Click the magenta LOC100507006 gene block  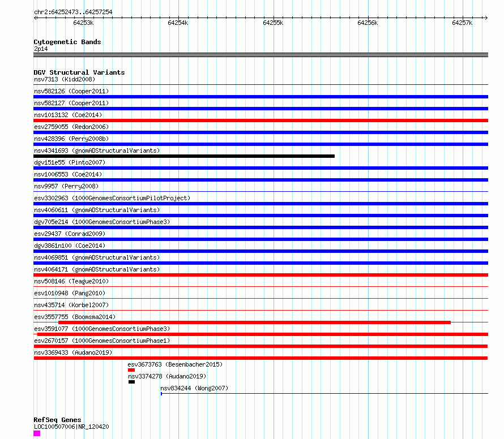click(37, 433)
